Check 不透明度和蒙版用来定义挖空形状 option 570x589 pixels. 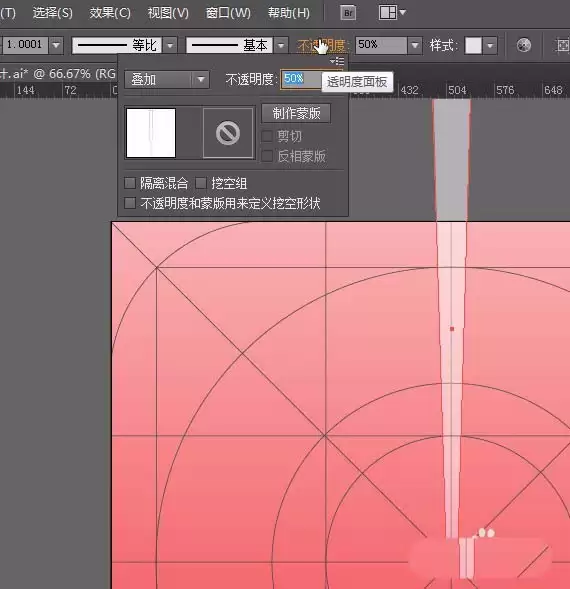click(130, 203)
